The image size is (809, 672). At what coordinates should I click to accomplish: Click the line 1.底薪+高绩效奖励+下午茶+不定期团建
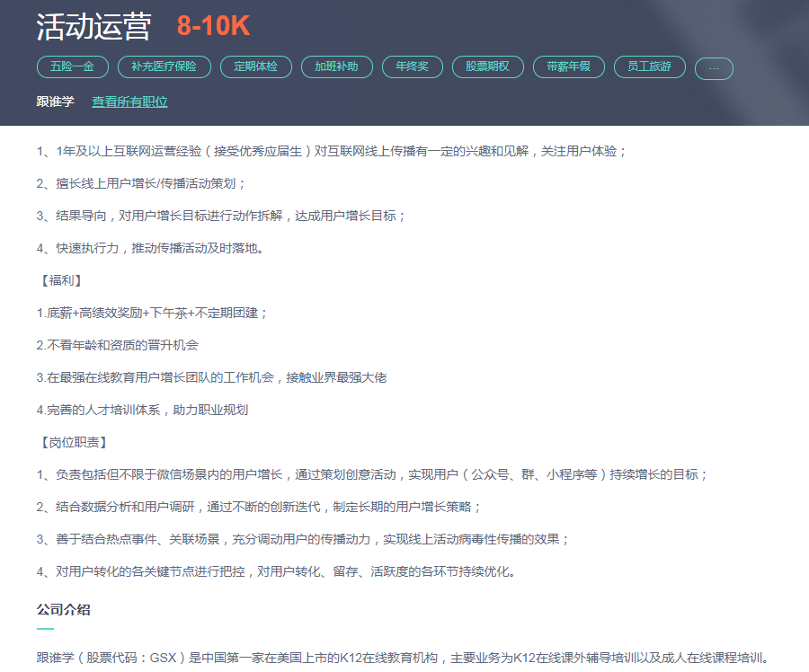[x=152, y=313]
